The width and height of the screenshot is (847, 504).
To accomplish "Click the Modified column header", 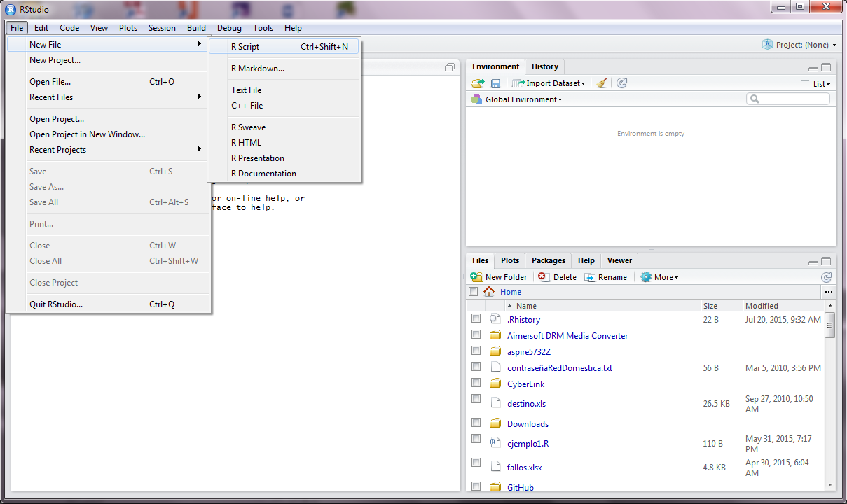I will click(783, 306).
